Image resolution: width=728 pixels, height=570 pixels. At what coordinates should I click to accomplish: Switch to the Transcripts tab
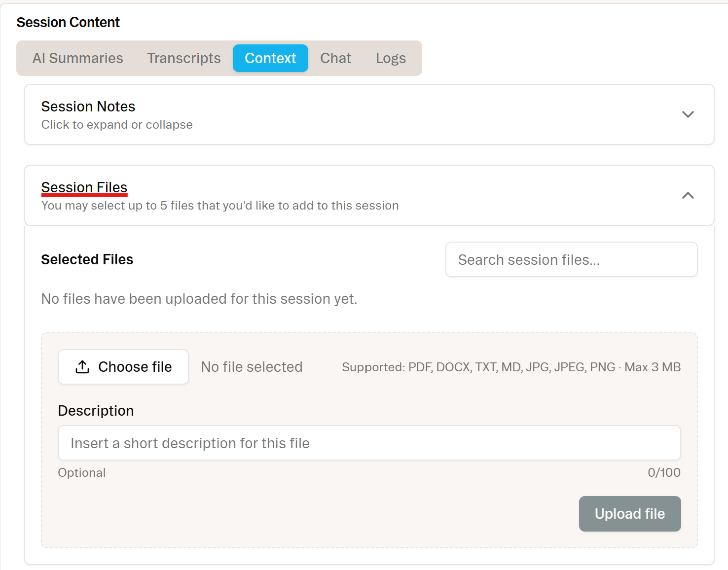[184, 58]
